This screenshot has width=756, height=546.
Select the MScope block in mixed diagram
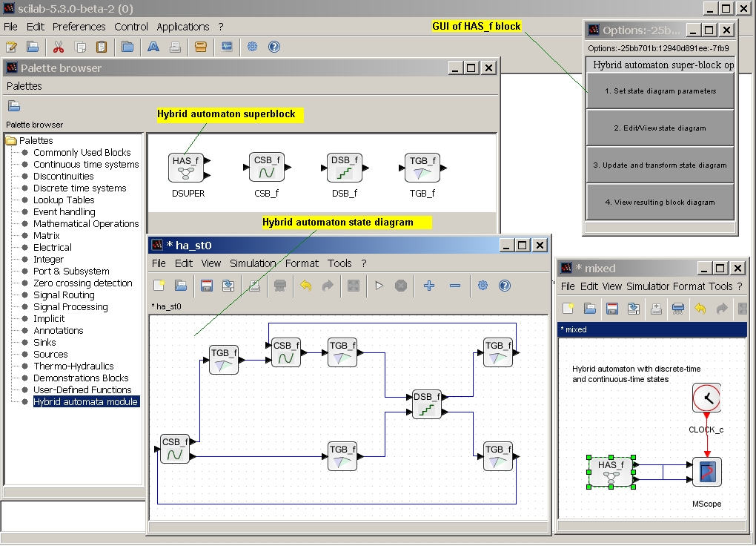(x=707, y=472)
